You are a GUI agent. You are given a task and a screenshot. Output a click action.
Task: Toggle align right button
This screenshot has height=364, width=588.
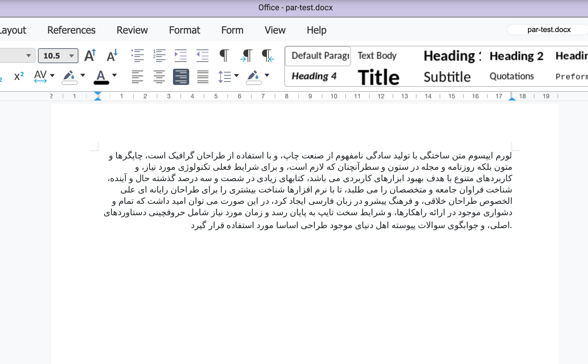(x=181, y=77)
